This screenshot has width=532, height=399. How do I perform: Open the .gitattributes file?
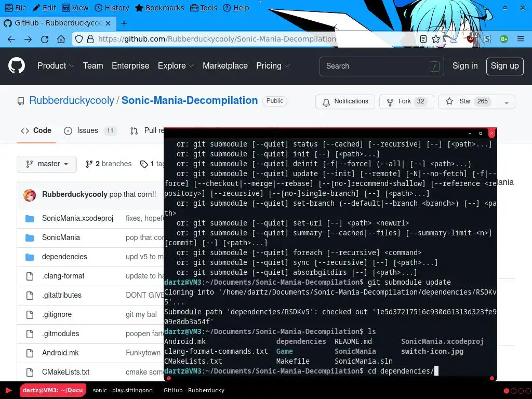point(62,296)
